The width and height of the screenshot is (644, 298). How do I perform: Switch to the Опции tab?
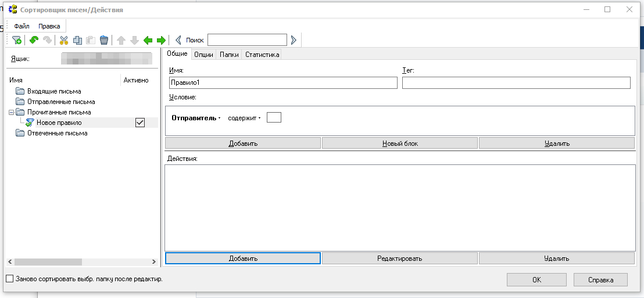[203, 55]
